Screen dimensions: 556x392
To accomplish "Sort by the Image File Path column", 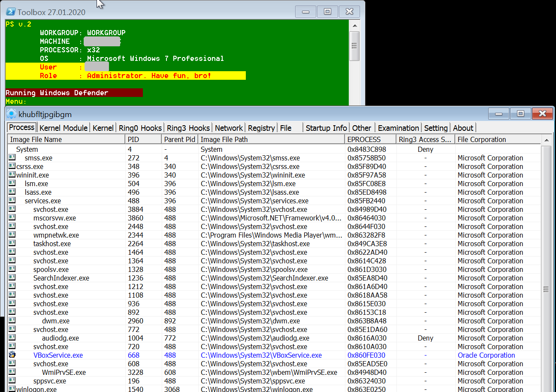I will [272, 139].
